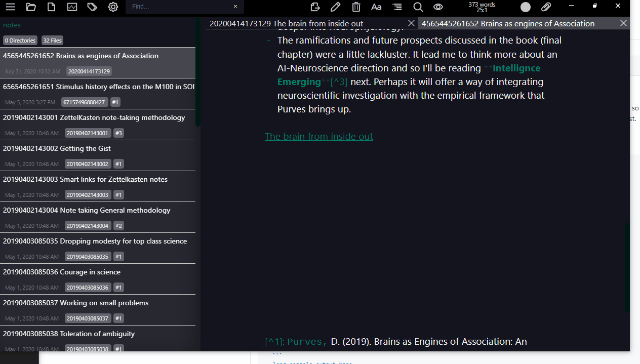Open Brains as engines of Association note
The height and width of the screenshot is (364, 640).
click(98, 63)
